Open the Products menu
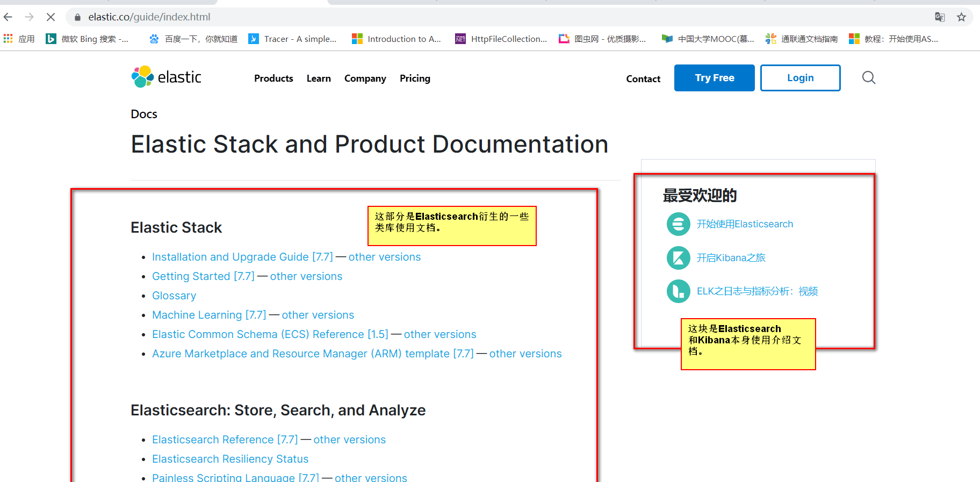The width and height of the screenshot is (980, 482). tap(273, 78)
